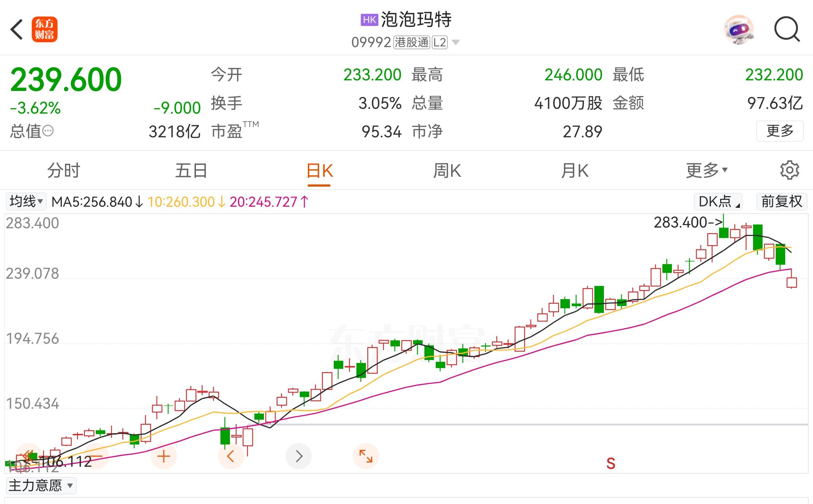Tap the red S sell marker
The image size is (813, 504).
tap(610, 463)
